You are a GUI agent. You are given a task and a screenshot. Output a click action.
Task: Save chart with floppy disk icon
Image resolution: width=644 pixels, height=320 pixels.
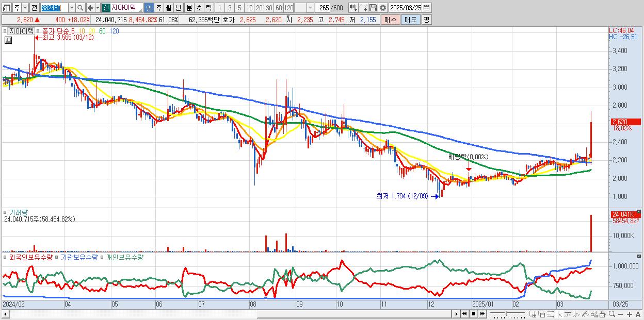click(374, 8)
